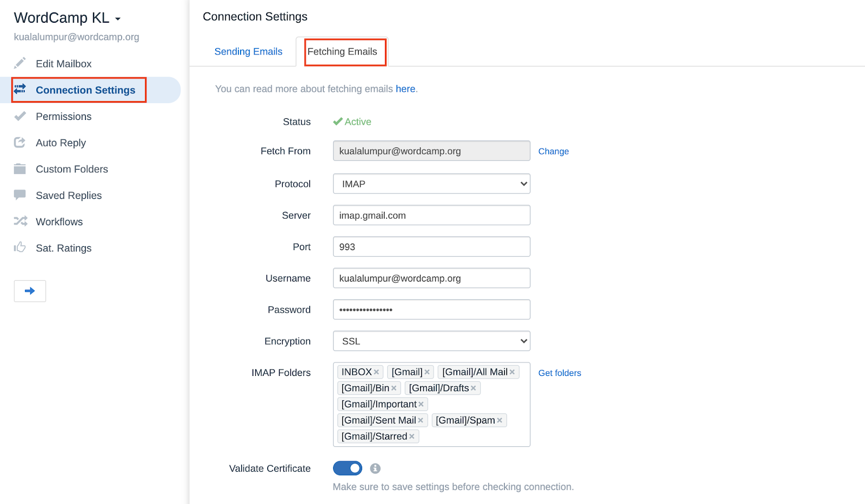Click the blue arrow button in sidebar
The image size is (865, 504).
click(x=30, y=291)
